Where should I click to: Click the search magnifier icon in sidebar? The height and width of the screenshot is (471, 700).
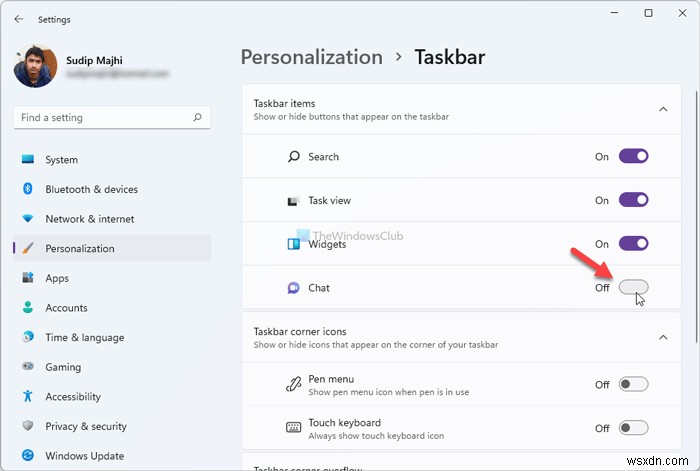click(199, 118)
